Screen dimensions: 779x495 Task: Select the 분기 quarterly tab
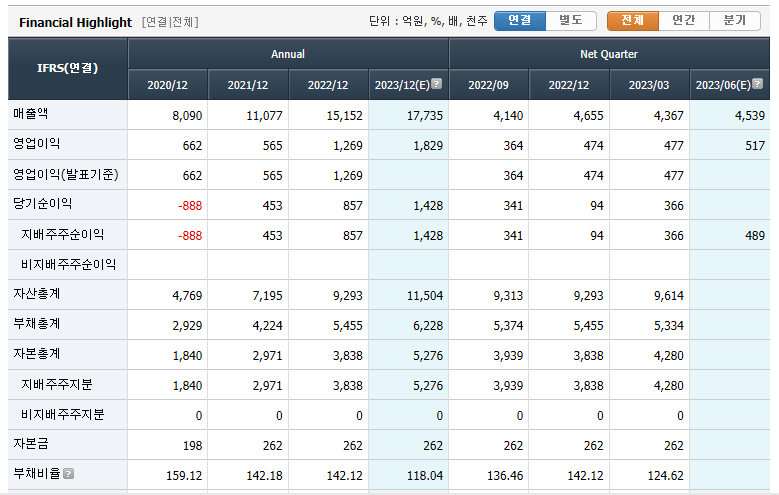[735, 21]
